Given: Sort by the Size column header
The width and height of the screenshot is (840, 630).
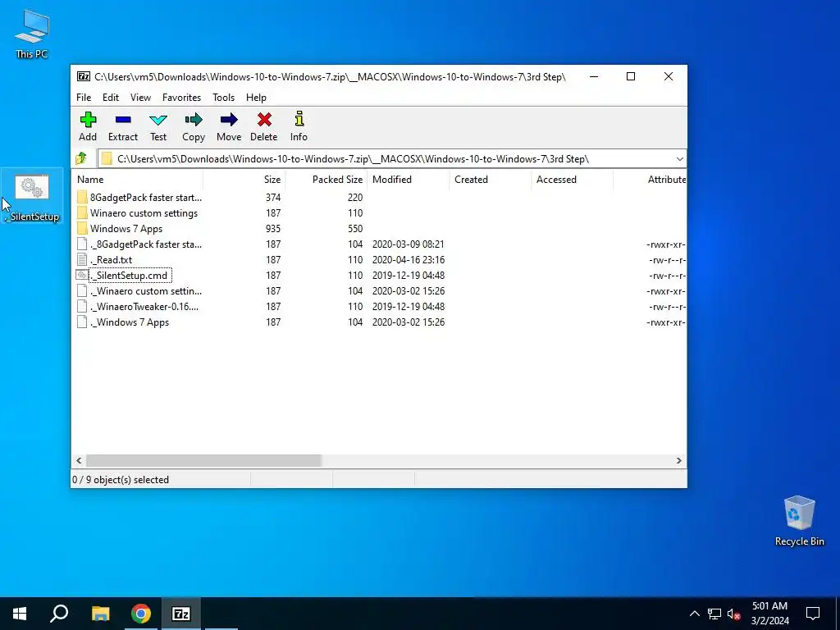Looking at the screenshot, I should [x=244, y=180].
